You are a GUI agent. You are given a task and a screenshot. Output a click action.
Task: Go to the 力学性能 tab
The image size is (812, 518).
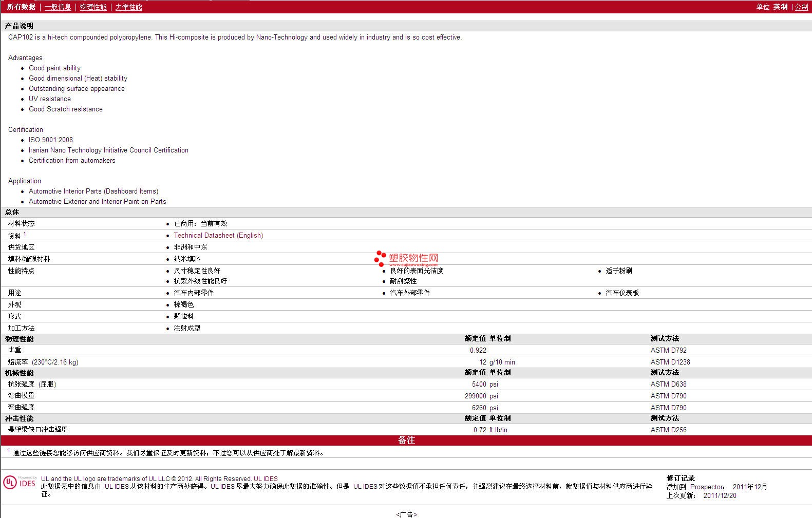click(x=128, y=7)
